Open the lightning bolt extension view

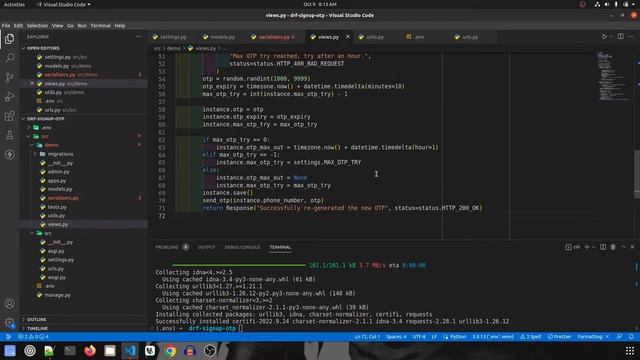point(9,155)
